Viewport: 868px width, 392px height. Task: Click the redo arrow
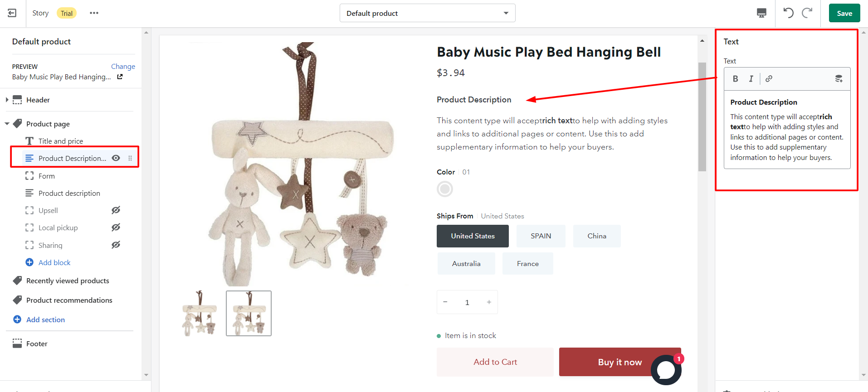point(807,13)
